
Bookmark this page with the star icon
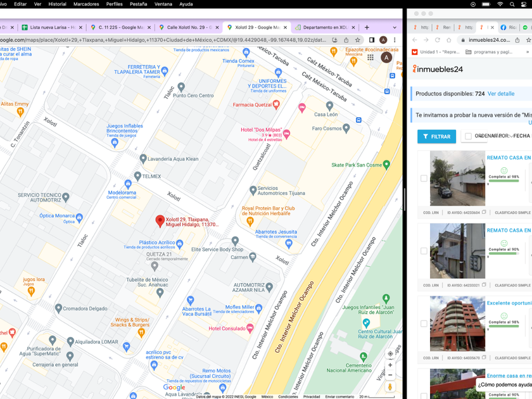click(x=358, y=40)
